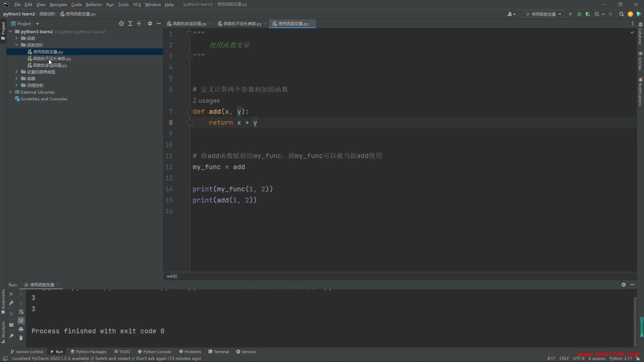The height and width of the screenshot is (362, 644).
Task: Select 函数的不定长参数.py in project tree
Action: click(x=52, y=58)
